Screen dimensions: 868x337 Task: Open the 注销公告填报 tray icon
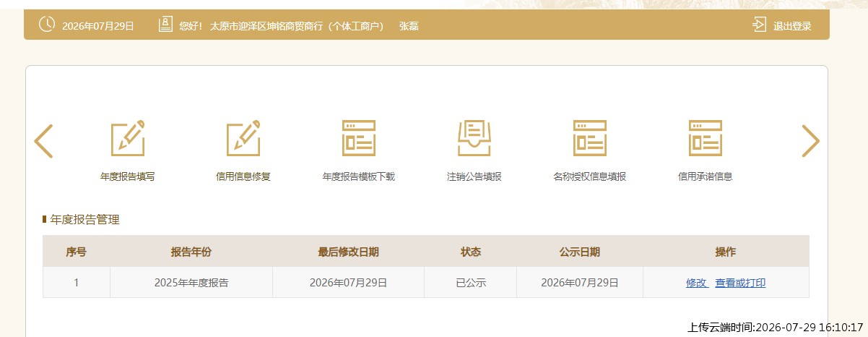[474, 137]
